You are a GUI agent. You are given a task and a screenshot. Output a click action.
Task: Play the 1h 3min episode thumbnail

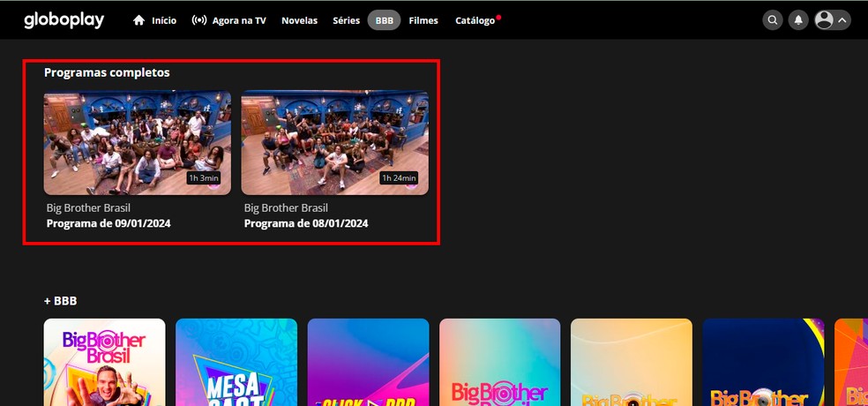point(138,143)
